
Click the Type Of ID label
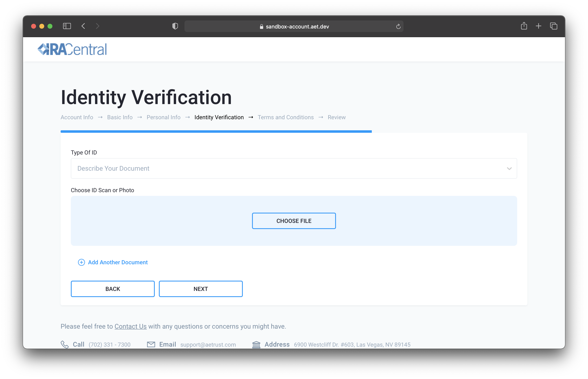[x=84, y=153]
